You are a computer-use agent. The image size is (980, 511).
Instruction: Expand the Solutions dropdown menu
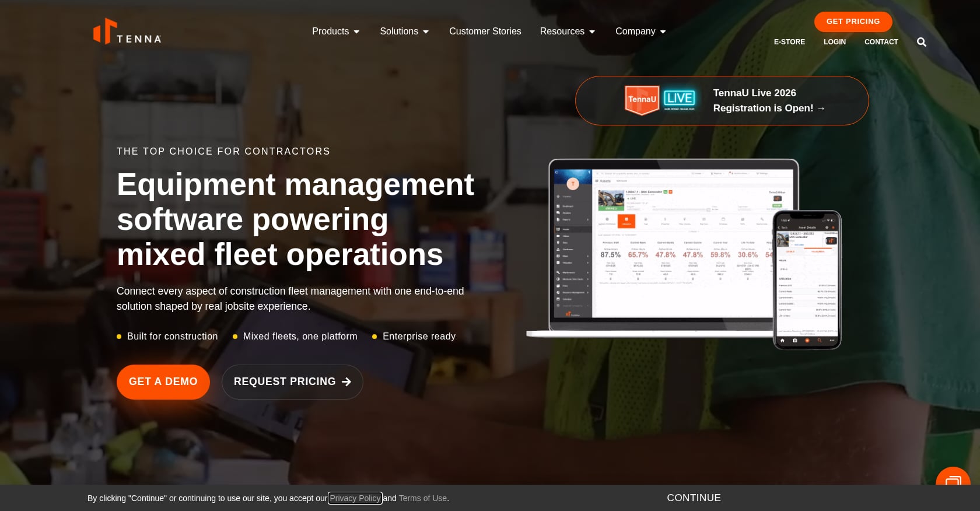point(404,32)
